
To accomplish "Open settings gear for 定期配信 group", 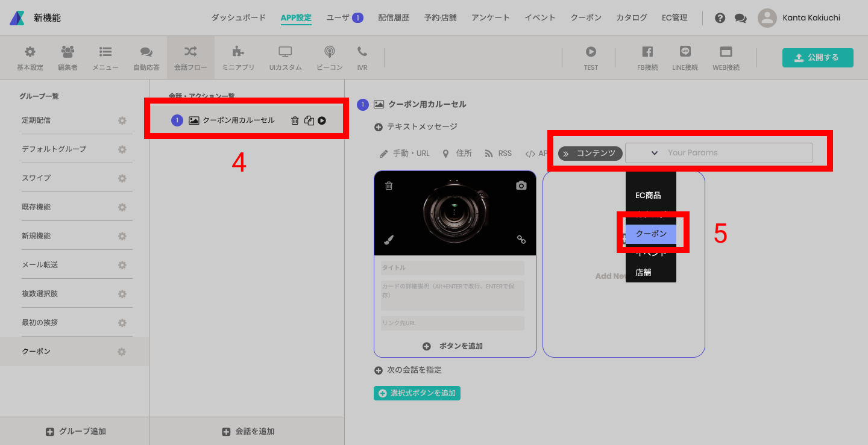I will click(x=122, y=120).
